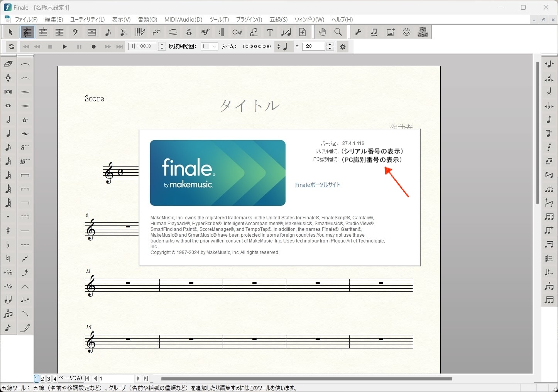
Task: Activate the Staff tool with treble clef
Action: click(27, 32)
